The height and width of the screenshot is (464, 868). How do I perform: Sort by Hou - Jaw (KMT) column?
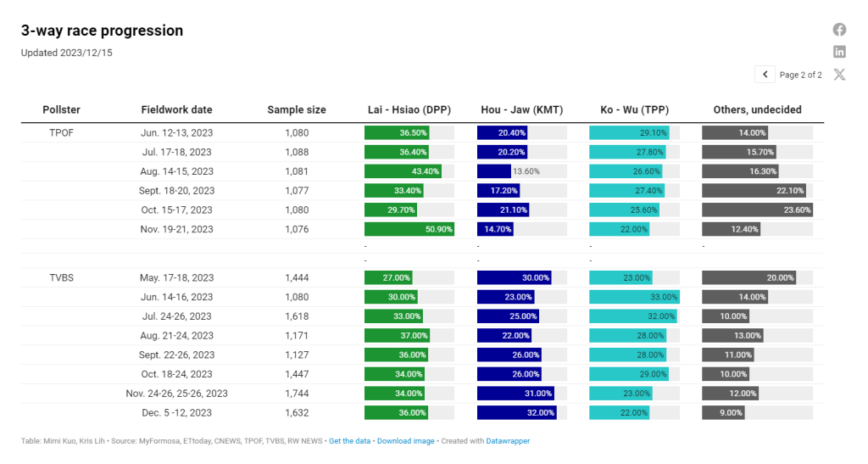coord(521,109)
